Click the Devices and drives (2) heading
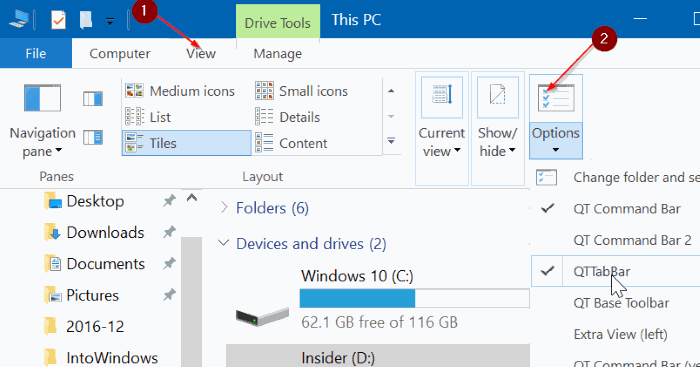700x367 pixels. pos(311,244)
